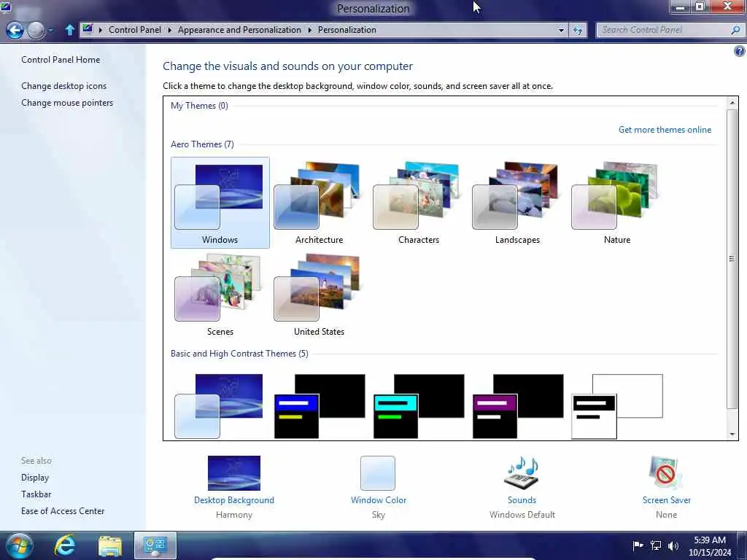Click Aero Themes (7) group header
The height and width of the screenshot is (560, 747).
coord(202,144)
